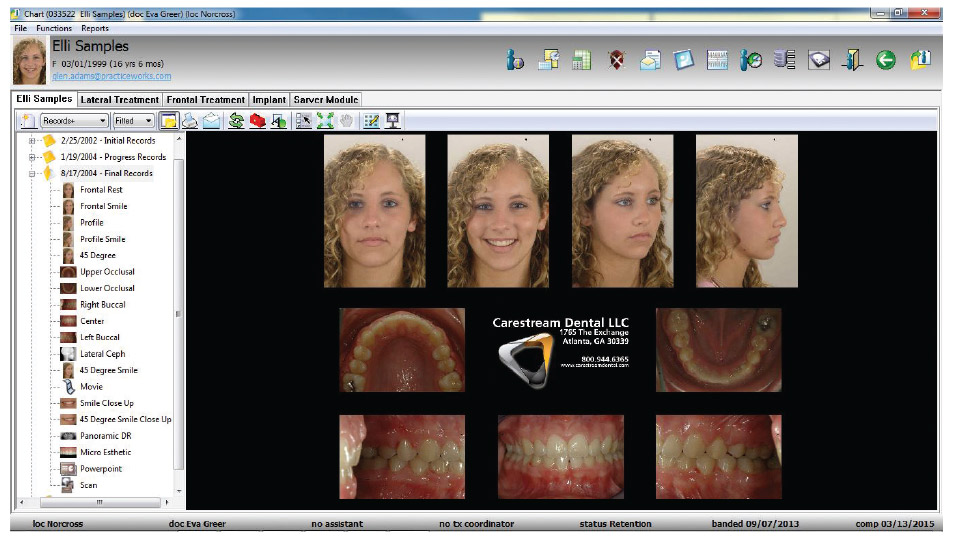
Task: Collapse the 8/17/2004 Final Records node
Action: coord(32,173)
